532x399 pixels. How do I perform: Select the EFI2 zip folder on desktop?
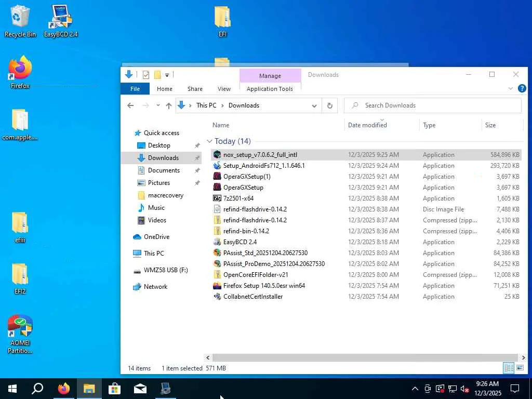(x=20, y=278)
